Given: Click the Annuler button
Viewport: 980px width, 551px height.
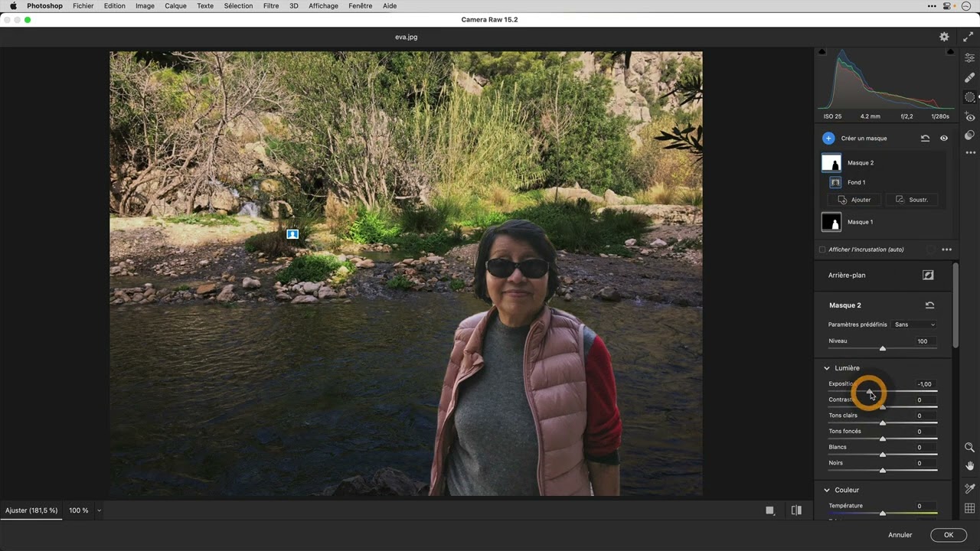Looking at the screenshot, I should 900,535.
